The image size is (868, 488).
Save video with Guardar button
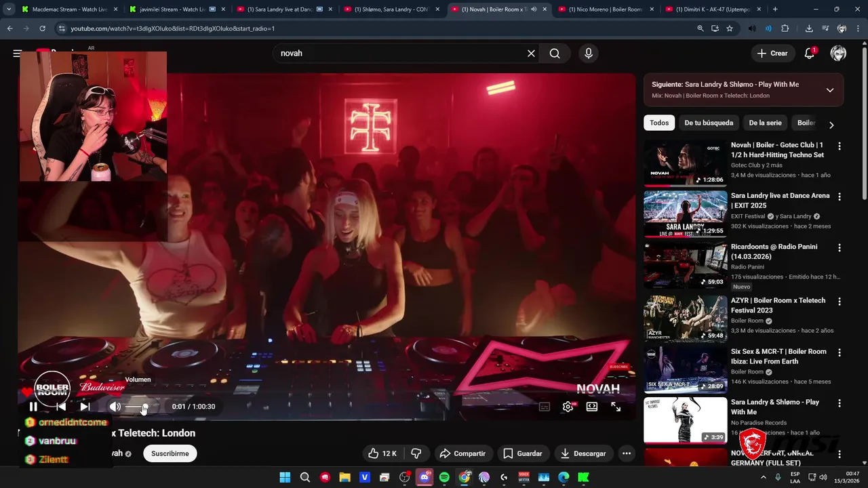[x=522, y=453]
